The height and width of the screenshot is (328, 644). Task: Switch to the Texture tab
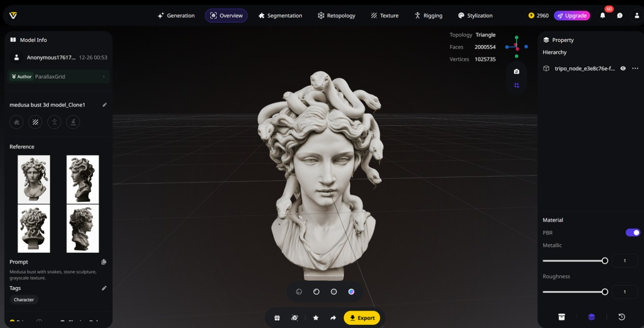point(384,15)
